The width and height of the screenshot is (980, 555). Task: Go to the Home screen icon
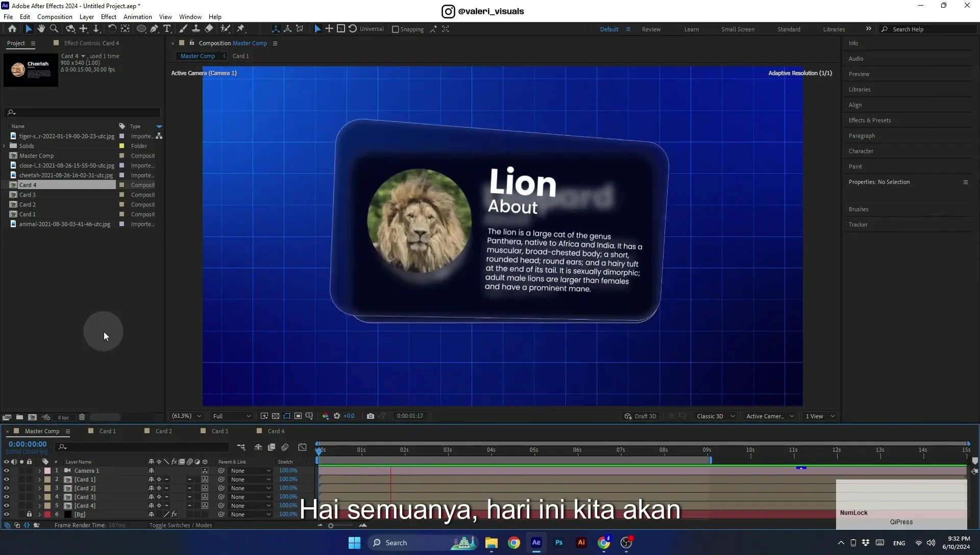coord(12,29)
